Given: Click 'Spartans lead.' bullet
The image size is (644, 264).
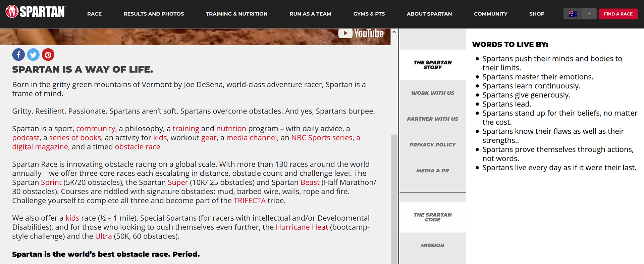Looking at the screenshot, I should [507, 104].
